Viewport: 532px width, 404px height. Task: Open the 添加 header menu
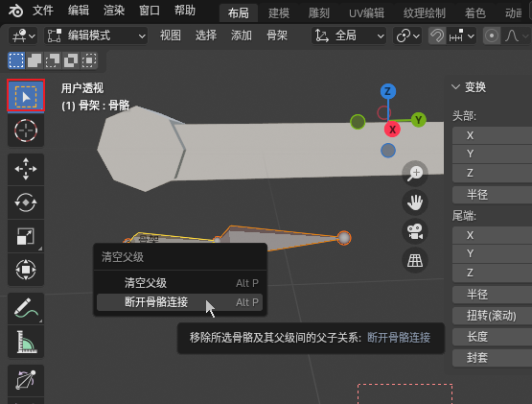(242, 36)
